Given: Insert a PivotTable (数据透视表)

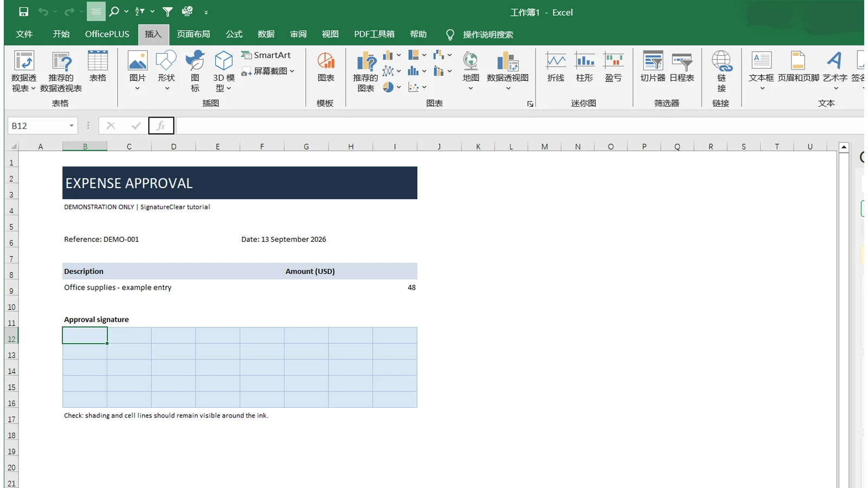Looking at the screenshot, I should pyautogui.click(x=24, y=72).
